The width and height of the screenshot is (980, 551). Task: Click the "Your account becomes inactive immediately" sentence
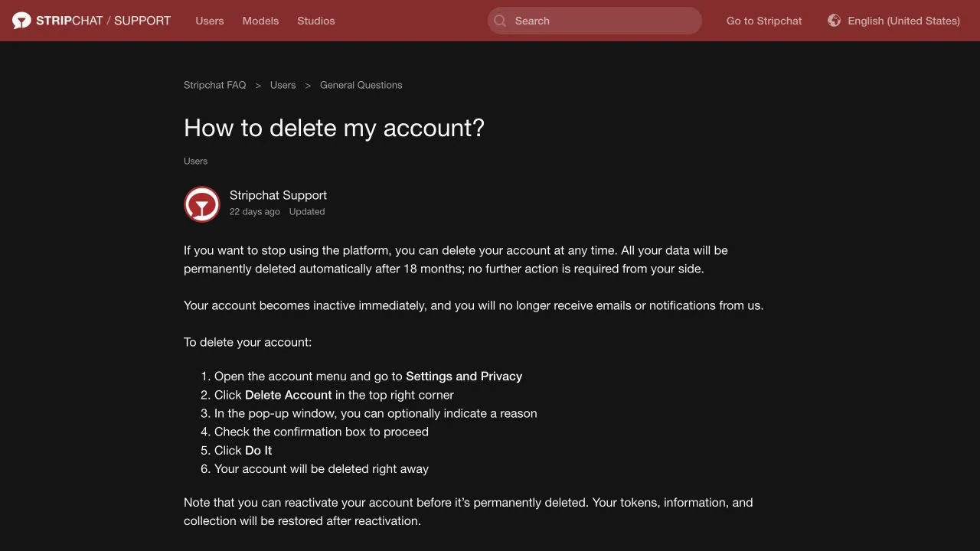point(474,305)
